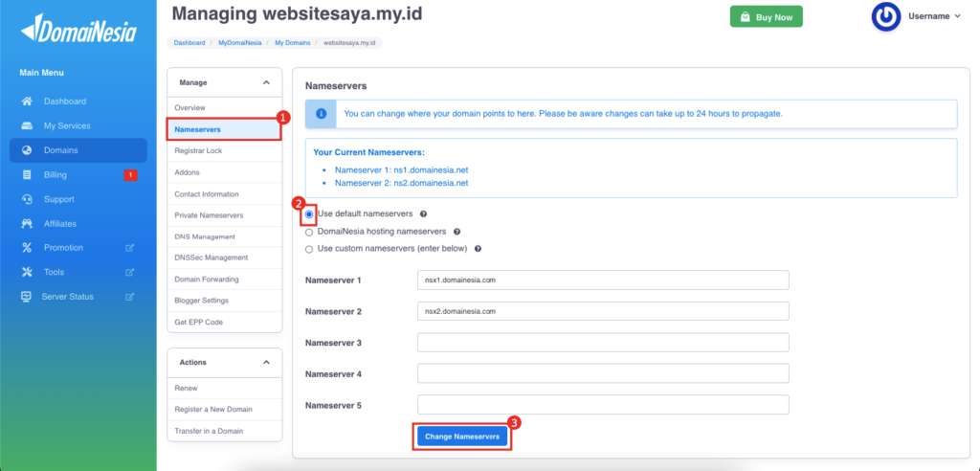Click help icon beside DomaiNesia hosting nameservers
Screen dimensions: 980x471
pyautogui.click(x=457, y=232)
